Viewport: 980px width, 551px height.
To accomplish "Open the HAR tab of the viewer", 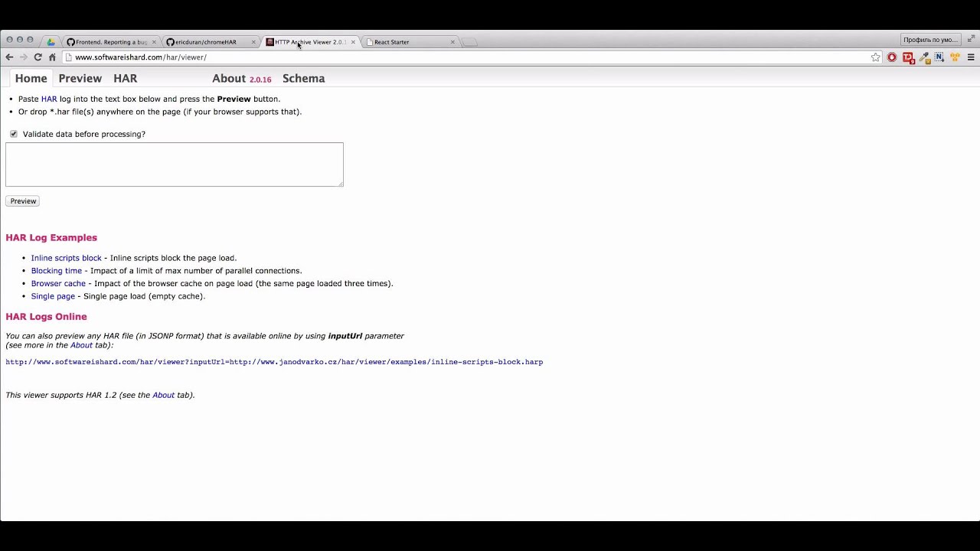I will tap(126, 78).
